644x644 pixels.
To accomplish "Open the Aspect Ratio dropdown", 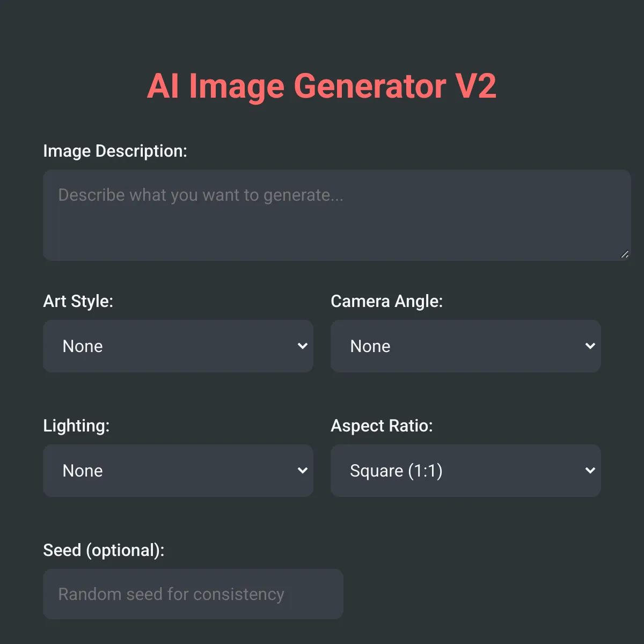I will [x=466, y=471].
